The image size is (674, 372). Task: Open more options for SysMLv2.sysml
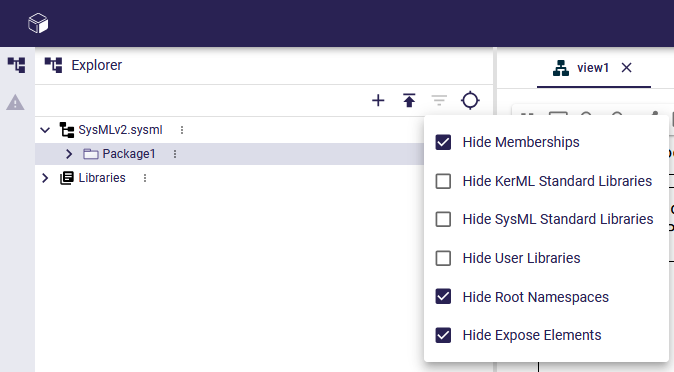182,130
